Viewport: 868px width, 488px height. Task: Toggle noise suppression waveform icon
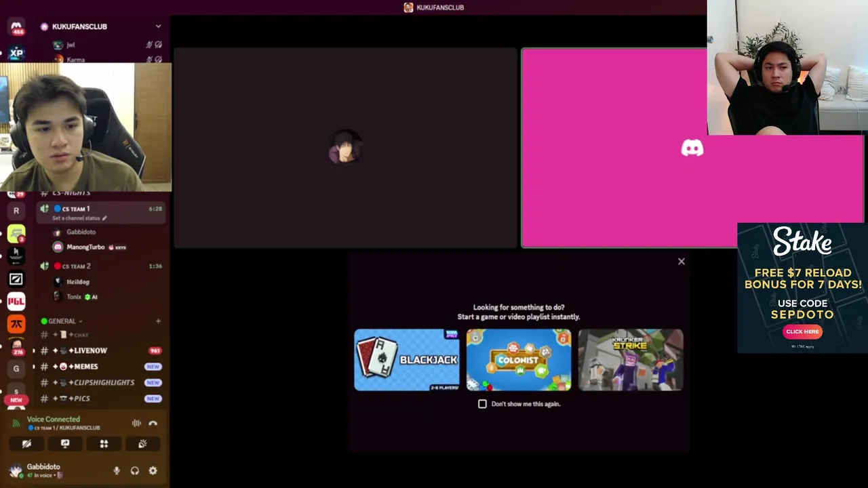point(136,423)
